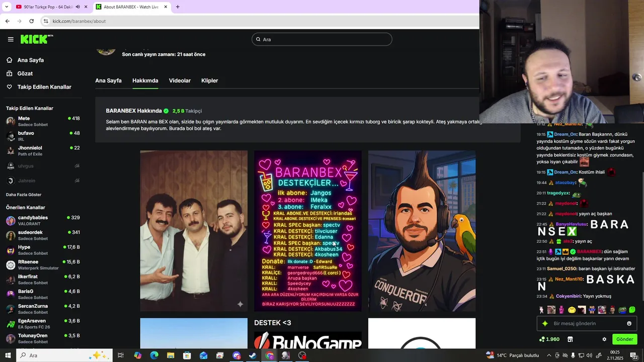Open Takip Edilen Kanallar in sidebar

coord(44,87)
